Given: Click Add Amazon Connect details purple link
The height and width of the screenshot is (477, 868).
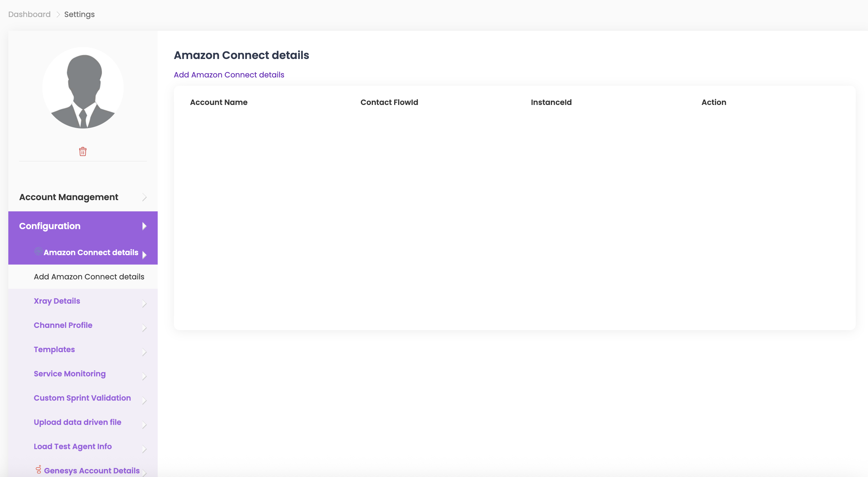Looking at the screenshot, I should [229, 75].
